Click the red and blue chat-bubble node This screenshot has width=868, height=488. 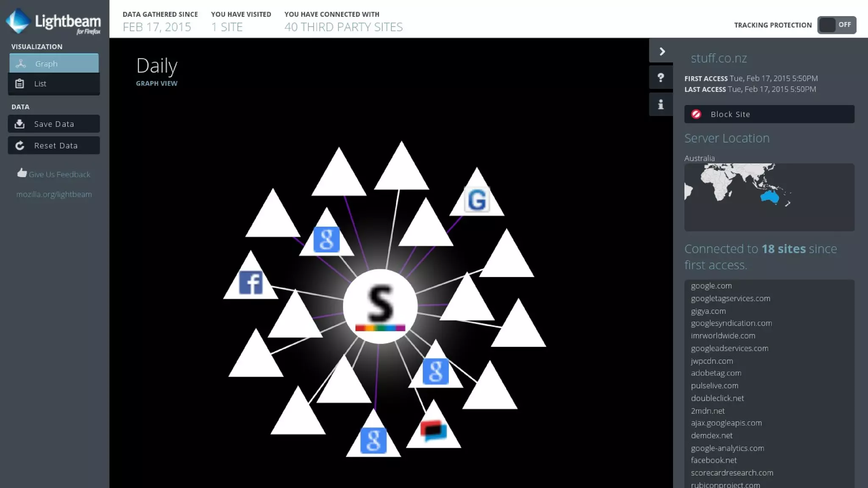[x=433, y=431]
